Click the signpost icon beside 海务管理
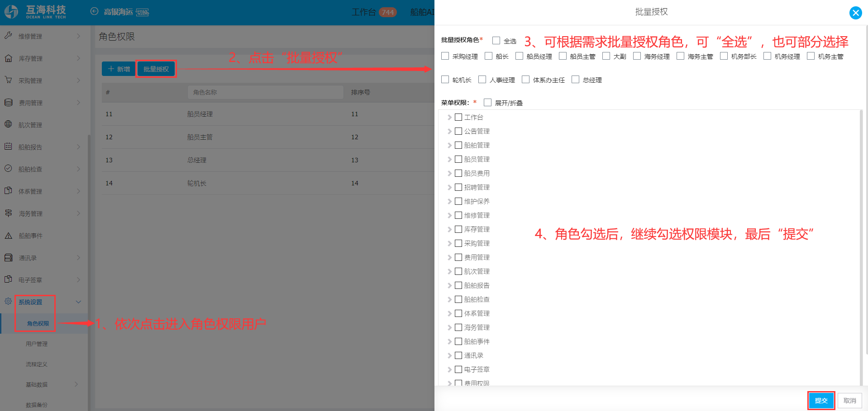 point(8,213)
